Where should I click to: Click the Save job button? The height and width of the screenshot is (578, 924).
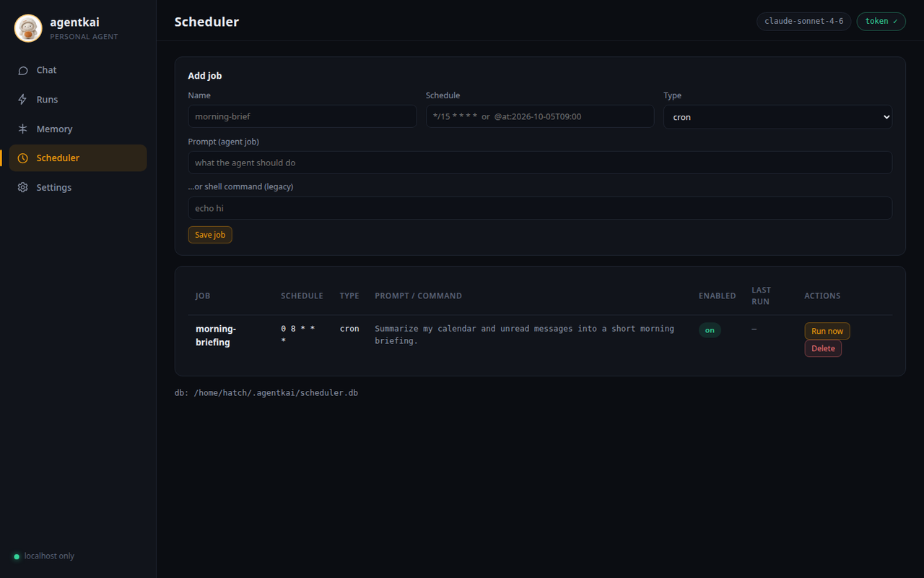click(210, 235)
